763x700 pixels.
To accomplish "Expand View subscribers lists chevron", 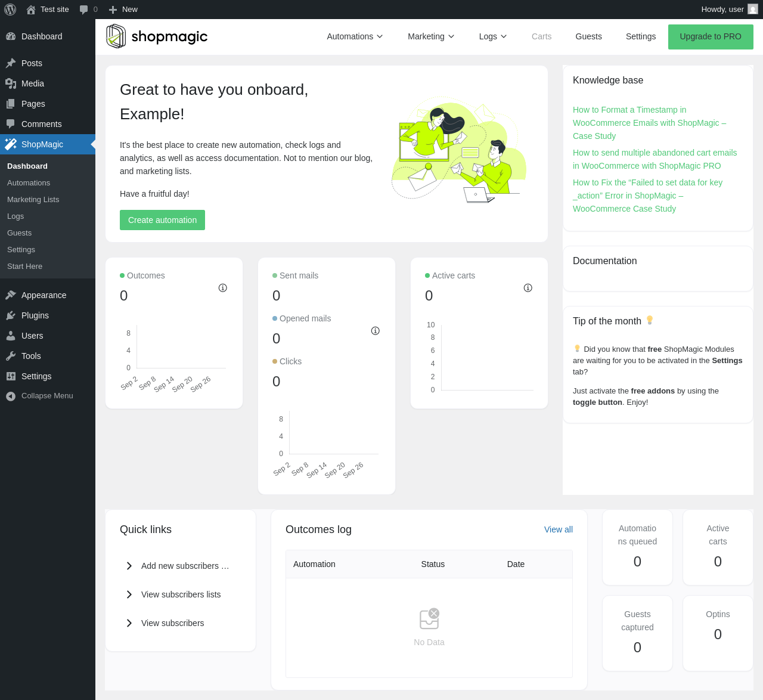I will pos(129,594).
